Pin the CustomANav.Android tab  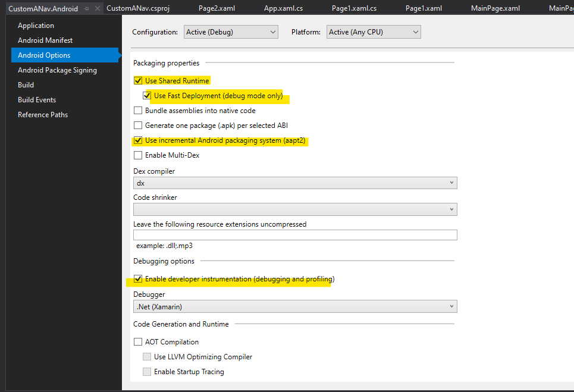[x=87, y=8]
